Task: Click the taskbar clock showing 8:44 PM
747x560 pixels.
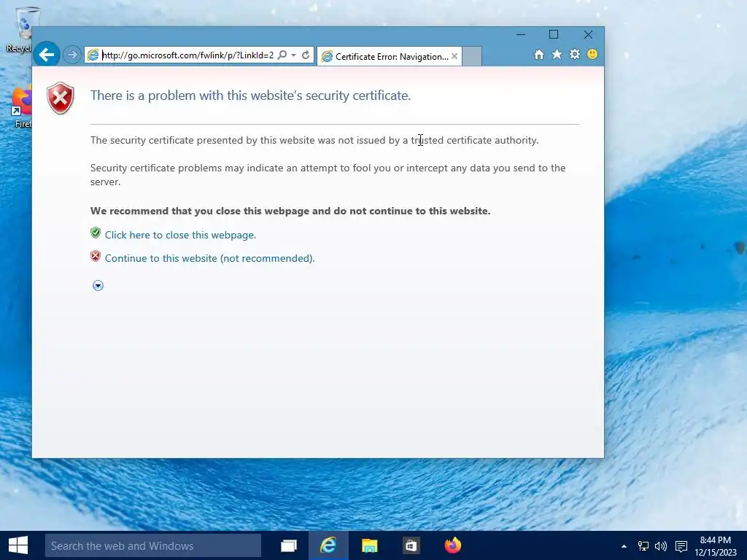Action: point(715,546)
